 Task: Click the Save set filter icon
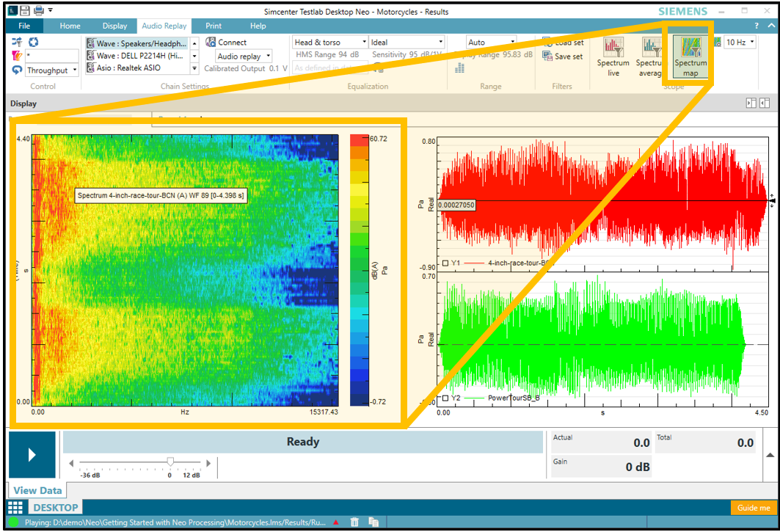pos(547,57)
